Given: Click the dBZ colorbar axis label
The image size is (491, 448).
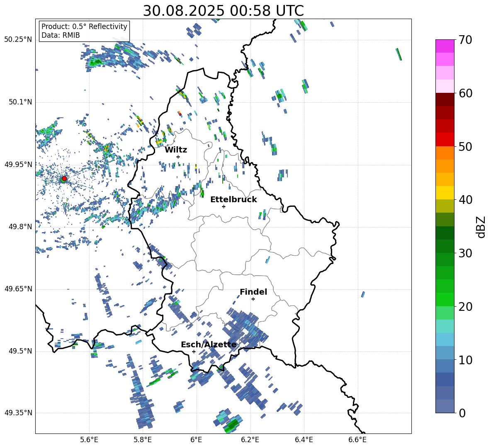Looking at the screenshot, I should (481, 227).
